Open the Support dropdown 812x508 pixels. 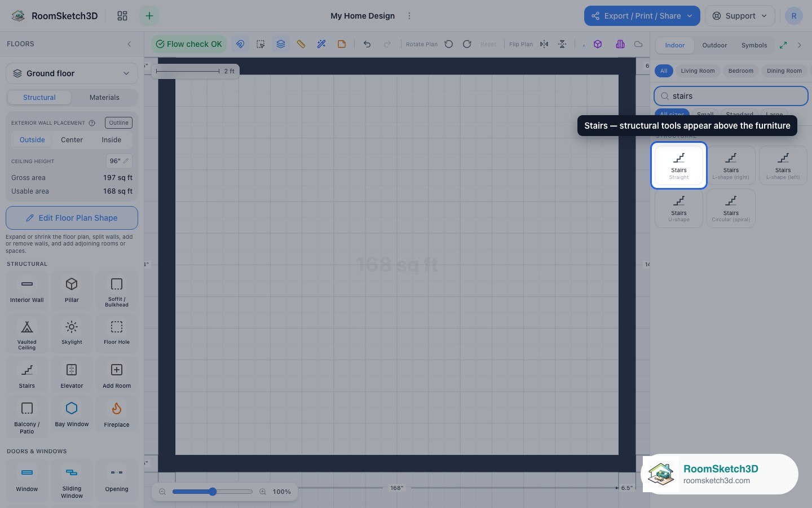coord(740,16)
